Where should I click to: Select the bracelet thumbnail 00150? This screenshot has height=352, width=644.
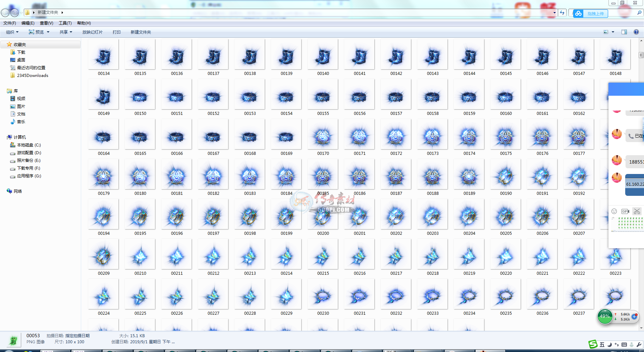click(x=140, y=95)
